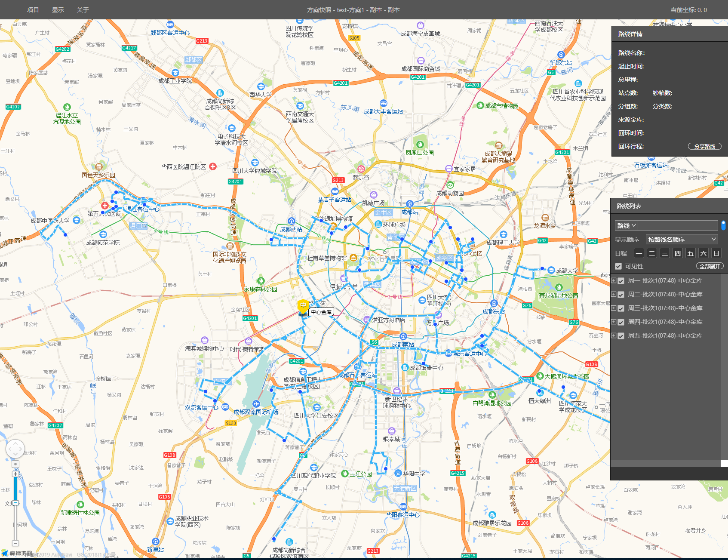
Task: Click the 成都站 railway station icon
Action: coord(409,204)
